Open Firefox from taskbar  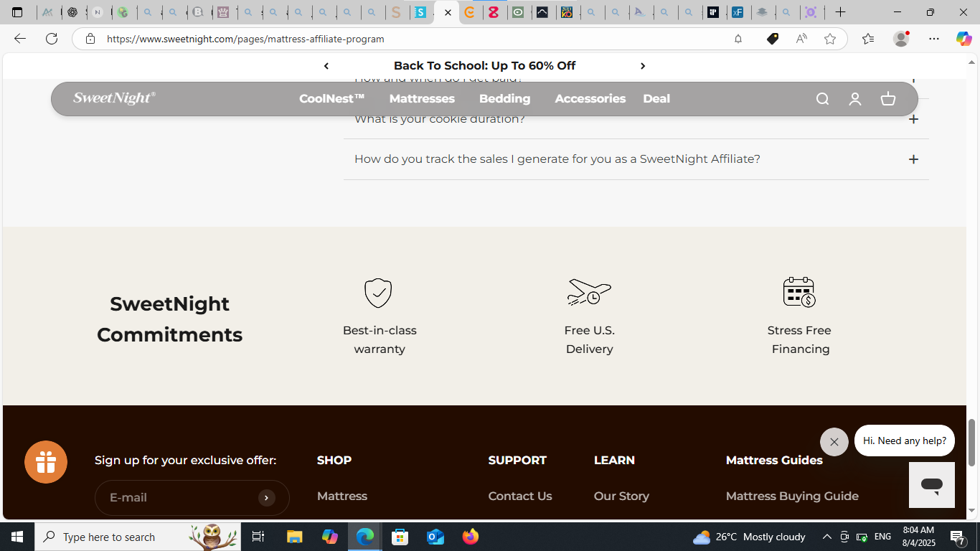click(471, 537)
